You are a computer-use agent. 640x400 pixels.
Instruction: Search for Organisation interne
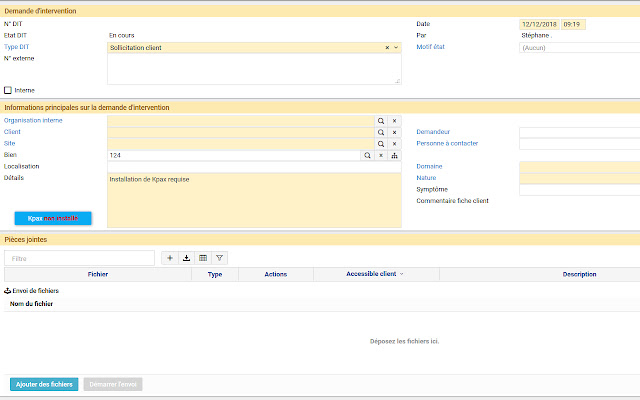tap(381, 121)
